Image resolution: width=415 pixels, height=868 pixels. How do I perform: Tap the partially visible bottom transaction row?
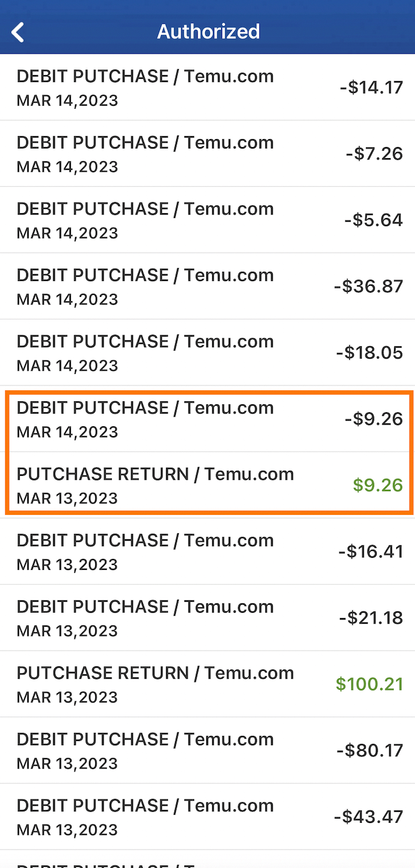point(208,860)
